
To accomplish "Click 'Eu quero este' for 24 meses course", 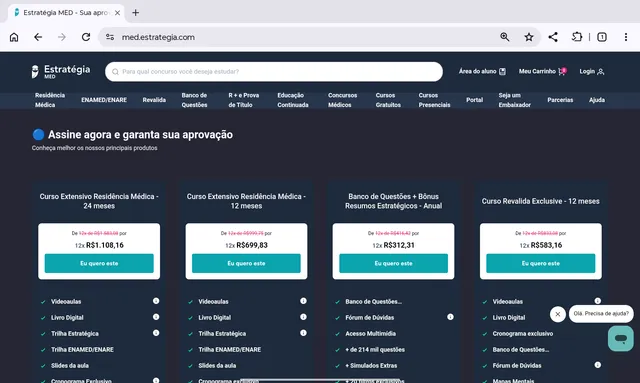I will 99,263.
